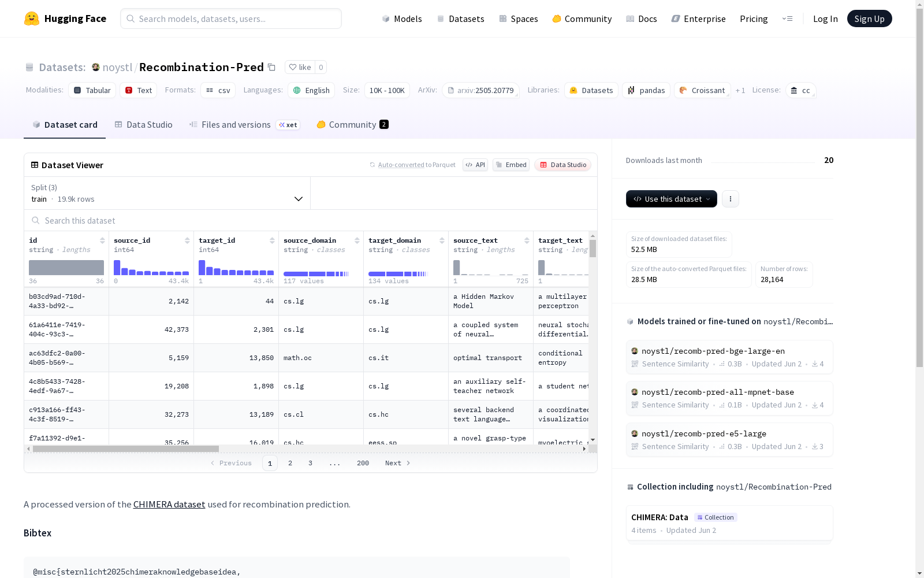Click the table vertical scrollbar thumb
The width and height of the screenshot is (924, 578).
(593, 249)
